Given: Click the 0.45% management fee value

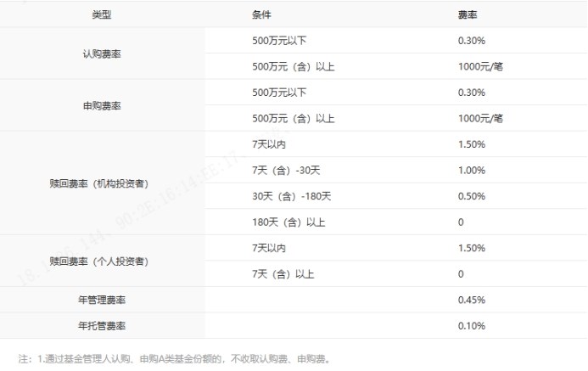Looking at the screenshot, I should (471, 301).
